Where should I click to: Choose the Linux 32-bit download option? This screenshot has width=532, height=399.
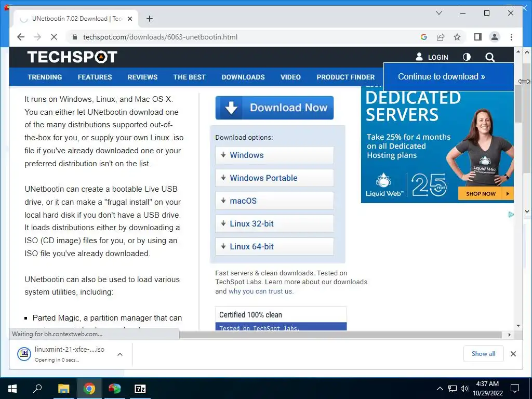click(274, 223)
